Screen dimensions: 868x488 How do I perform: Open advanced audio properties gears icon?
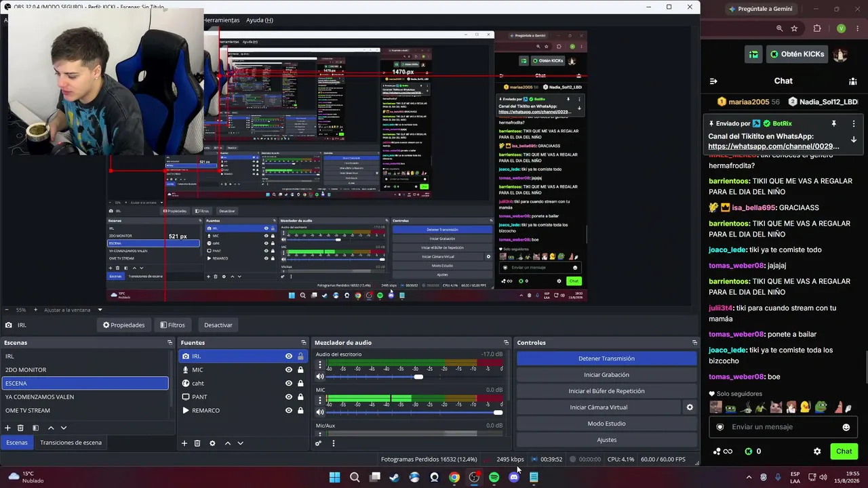point(318,443)
